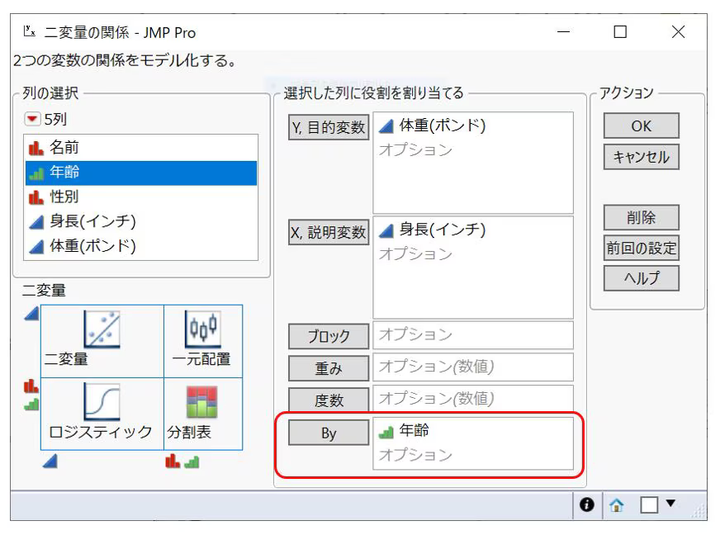The height and width of the screenshot is (535, 720).
Task: Click the continuous icon beside 体重(ポンド) in list
Action: pos(36,247)
